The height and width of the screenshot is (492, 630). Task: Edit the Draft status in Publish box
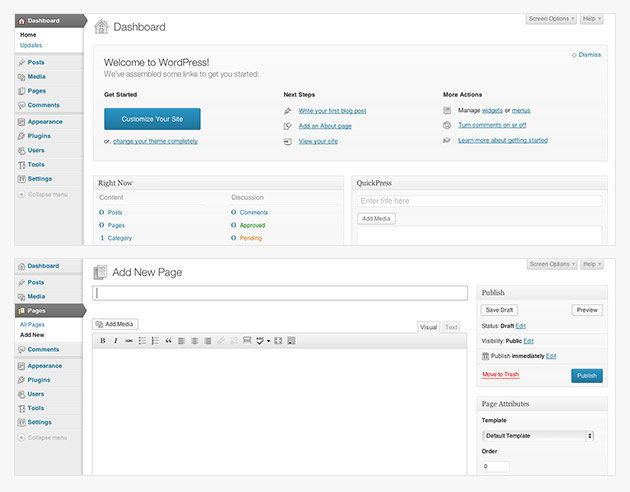tap(521, 326)
